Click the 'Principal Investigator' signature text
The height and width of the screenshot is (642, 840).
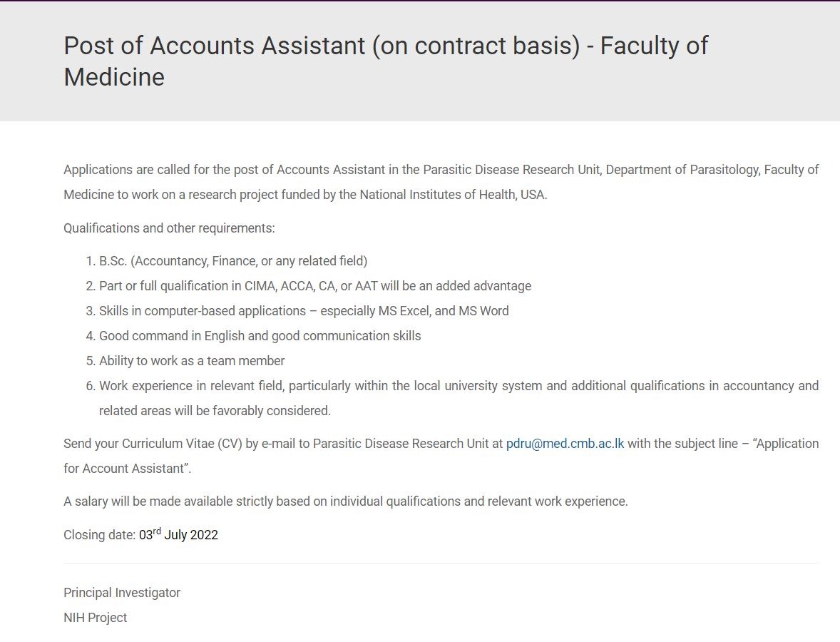(x=122, y=593)
